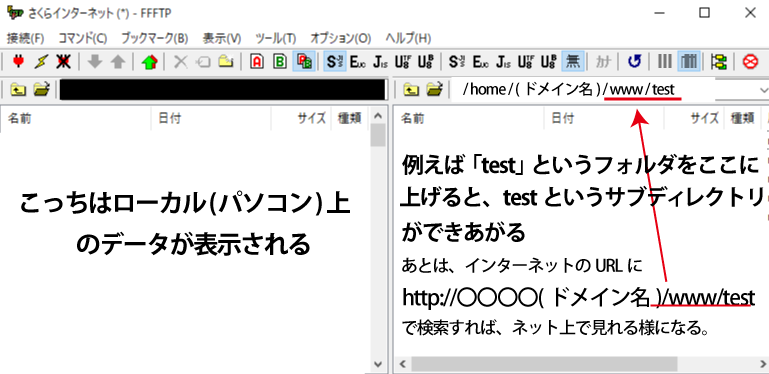The width and height of the screenshot is (769, 374).
Task: Refresh the file list with blue arrow
Action: click(x=635, y=62)
